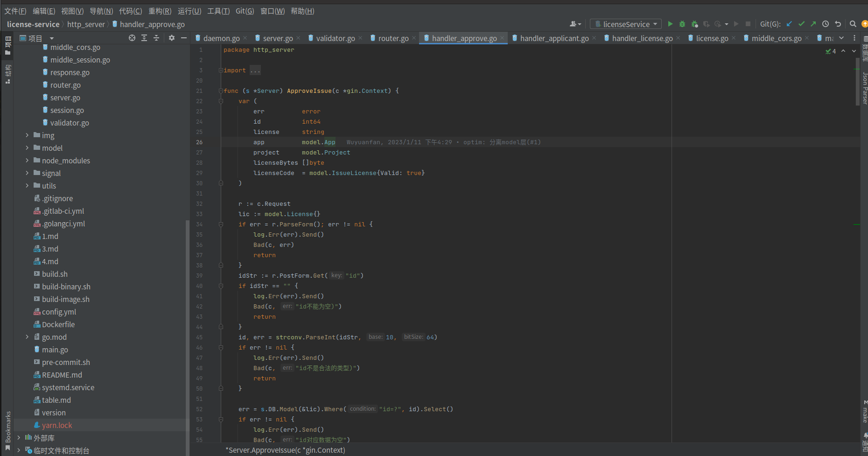The width and height of the screenshot is (868, 456).
Task: Commit changes using the green checkmark icon
Action: pos(801,24)
